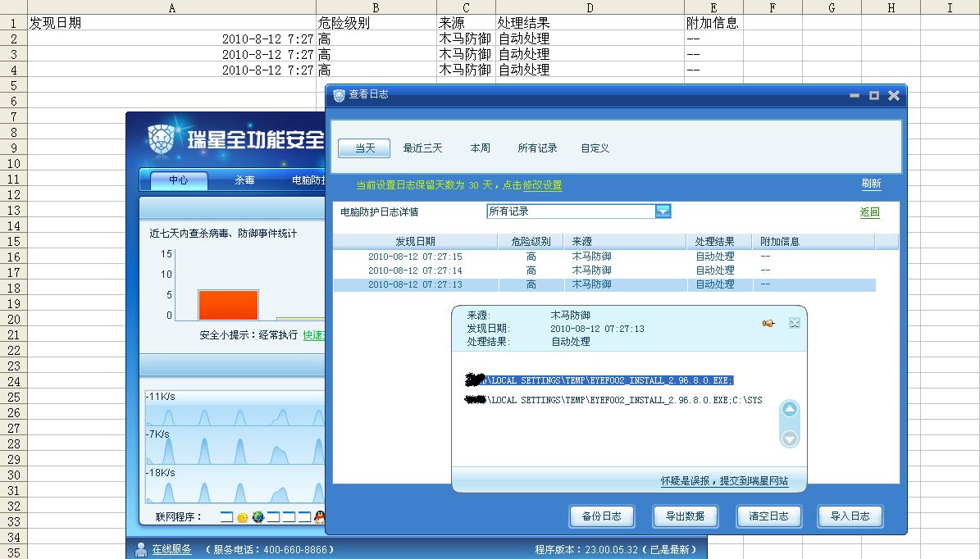Pin the log detail popup with the pushpin icon
The width and height of the screenshot is (980, 559).
click(768, 323)
